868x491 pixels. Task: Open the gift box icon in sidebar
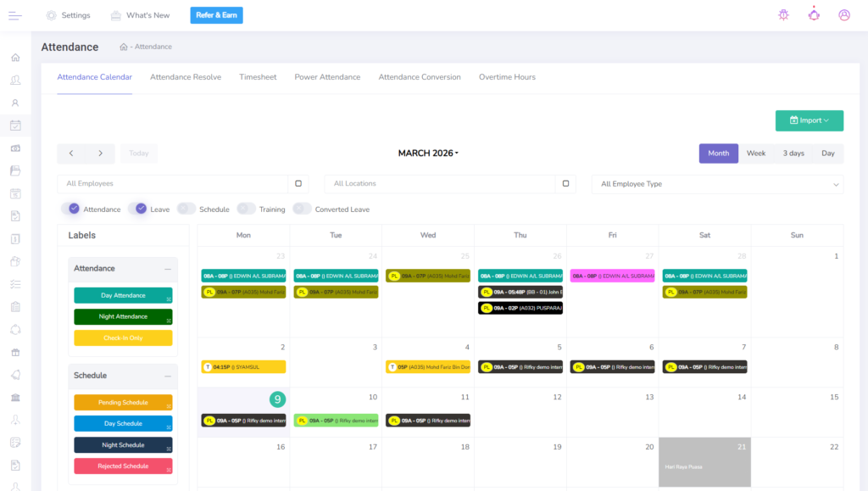[x=15, y=352]
